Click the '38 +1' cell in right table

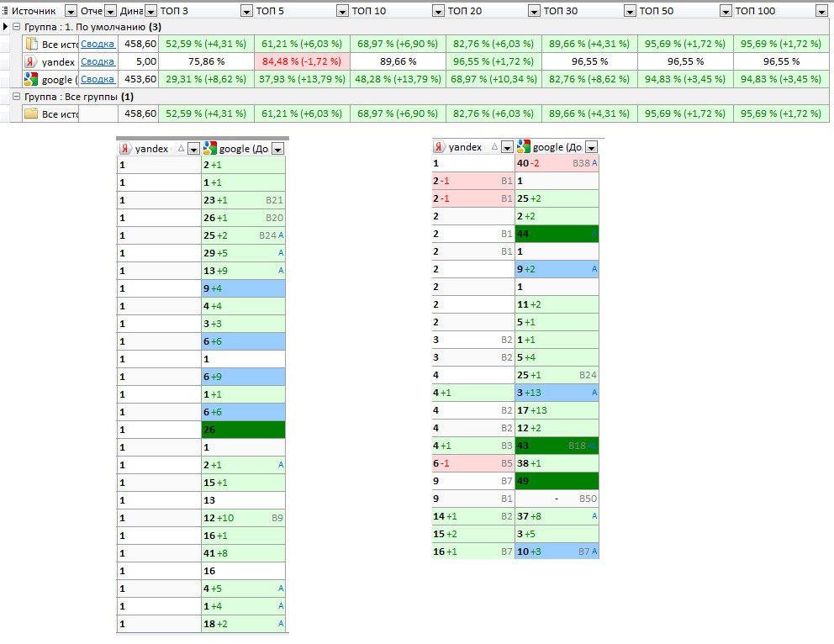[557, 463]
